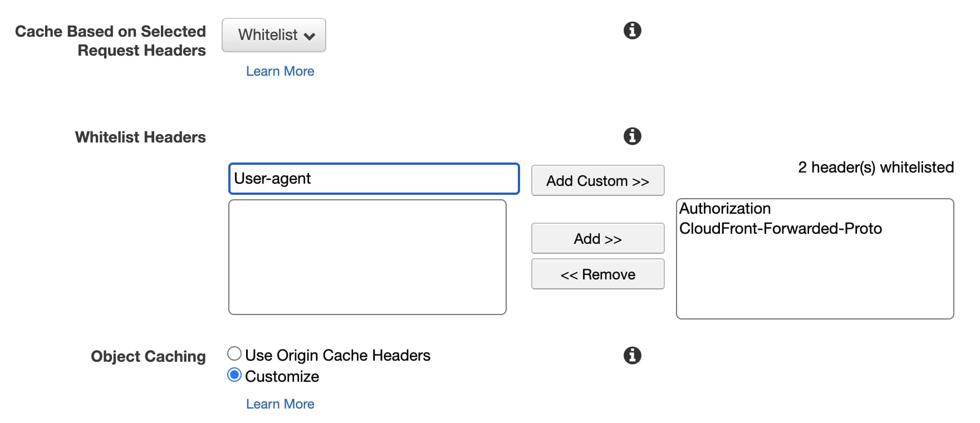Click info icon for Cache Based on Selected Headers
The width and height of the screenshot is (980, 423).
(x=632, y=30)
